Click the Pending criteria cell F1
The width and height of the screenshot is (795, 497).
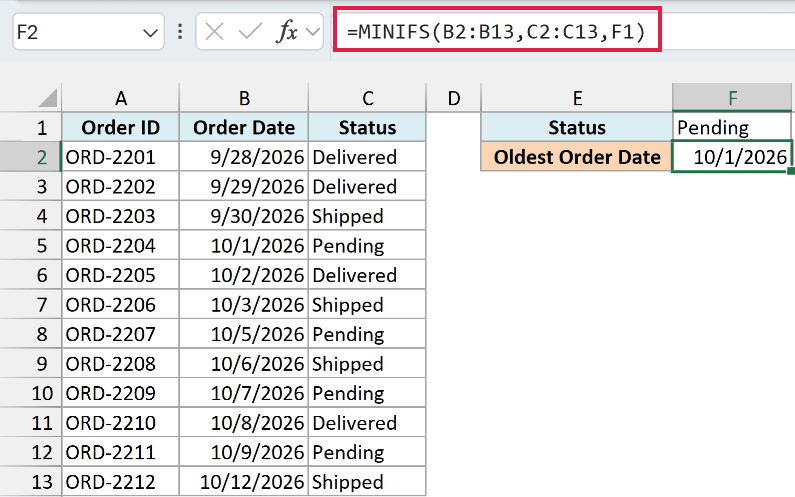coord(732,127)
